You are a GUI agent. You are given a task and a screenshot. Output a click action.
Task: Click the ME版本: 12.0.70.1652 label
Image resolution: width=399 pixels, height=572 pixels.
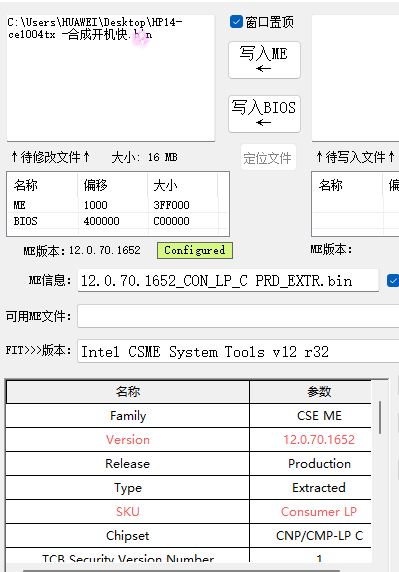point(82,250)
